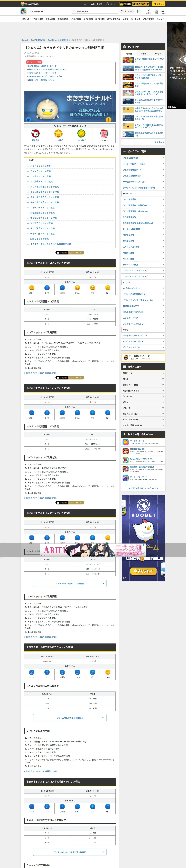Image resolution: width=186 pixels, height=868 pixels.
Task: Expand ぬりえミッション in 攻略メニュー
Action: click(143, 414)
